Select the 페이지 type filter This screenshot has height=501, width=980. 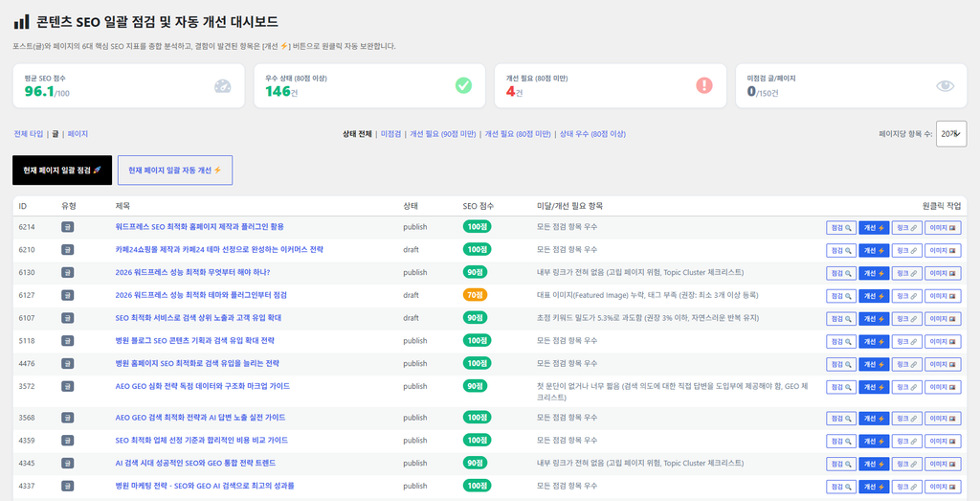[78, 134]
